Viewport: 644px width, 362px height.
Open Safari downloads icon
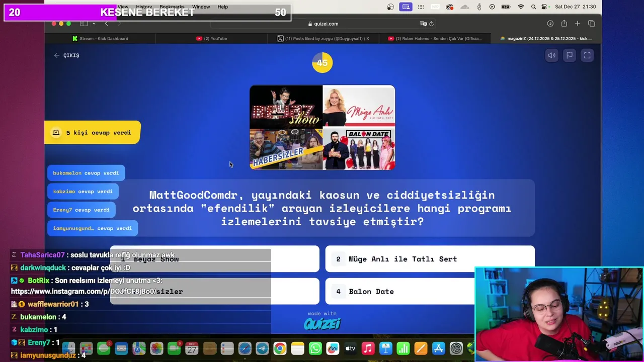(x=550, y=24)
